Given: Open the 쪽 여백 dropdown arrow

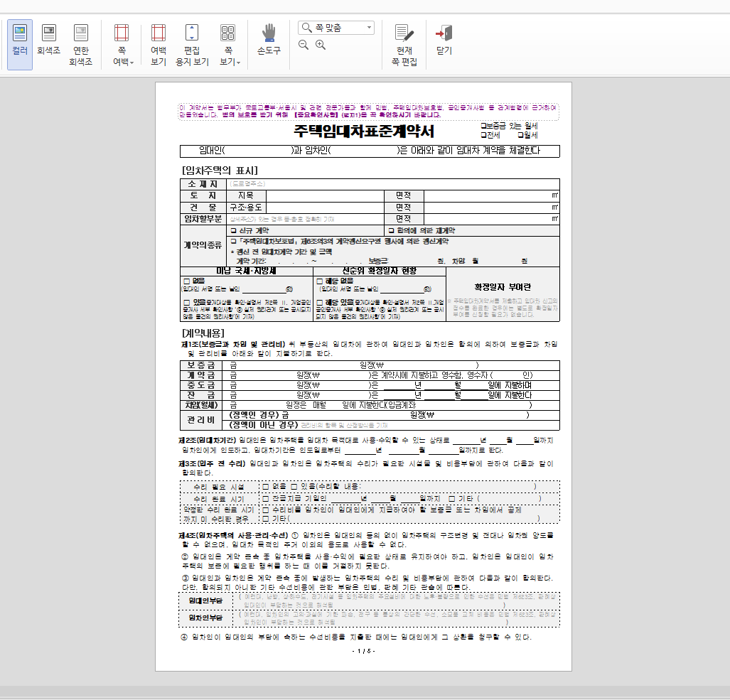Looking at the screenshot, I should (131, 63).
